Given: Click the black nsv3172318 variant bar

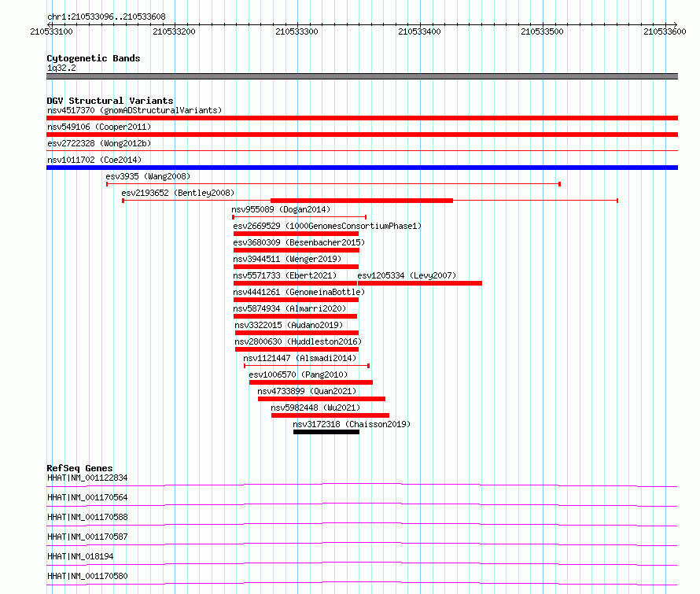Looking at the screenshot, I should tap(326, 432).
